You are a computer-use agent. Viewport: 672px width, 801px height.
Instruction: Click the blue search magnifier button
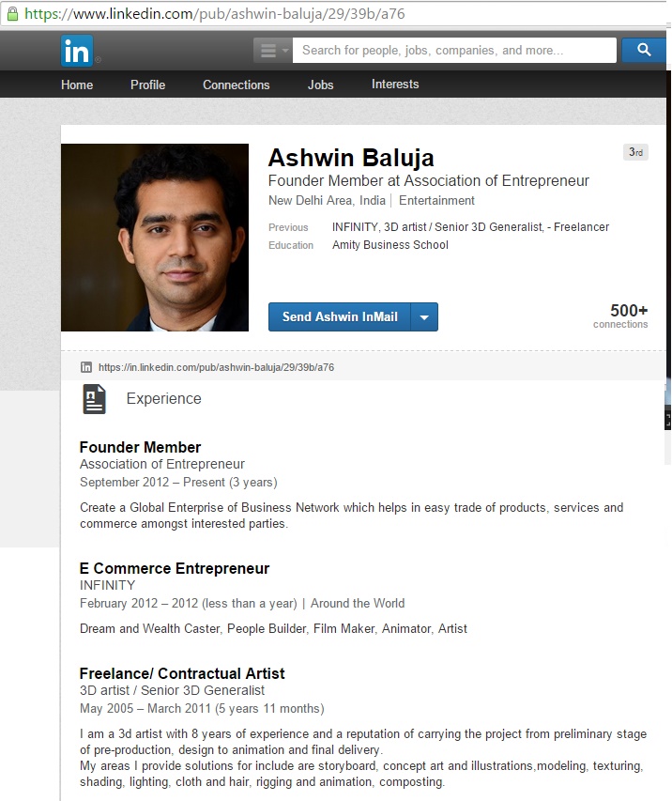[x=644, y=50]
